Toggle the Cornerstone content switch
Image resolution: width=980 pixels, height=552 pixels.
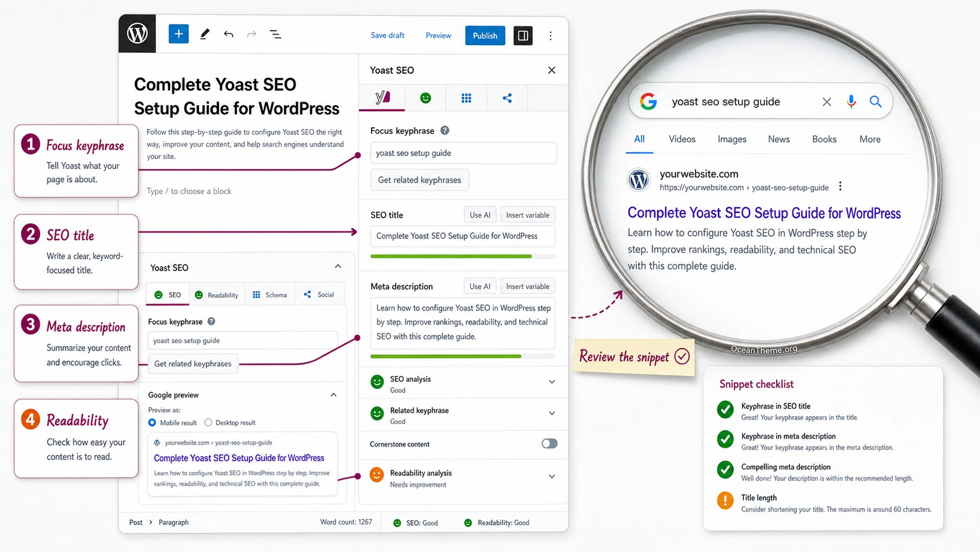[x=549, y=443]
